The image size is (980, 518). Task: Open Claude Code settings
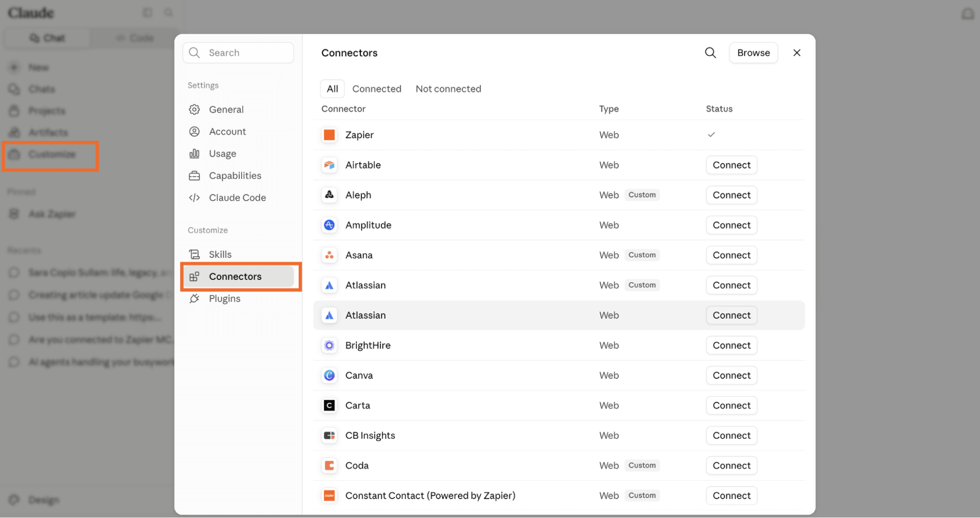pos(238,198)
